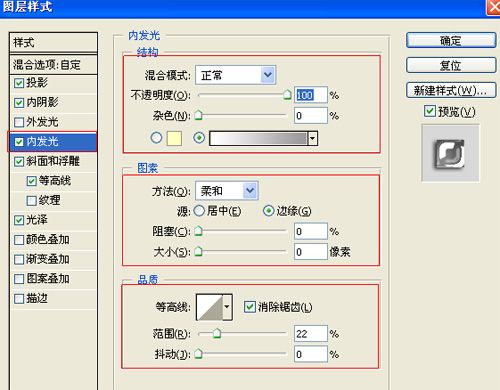Toggle the 预览 preview checkbox

tap(430, 111)
